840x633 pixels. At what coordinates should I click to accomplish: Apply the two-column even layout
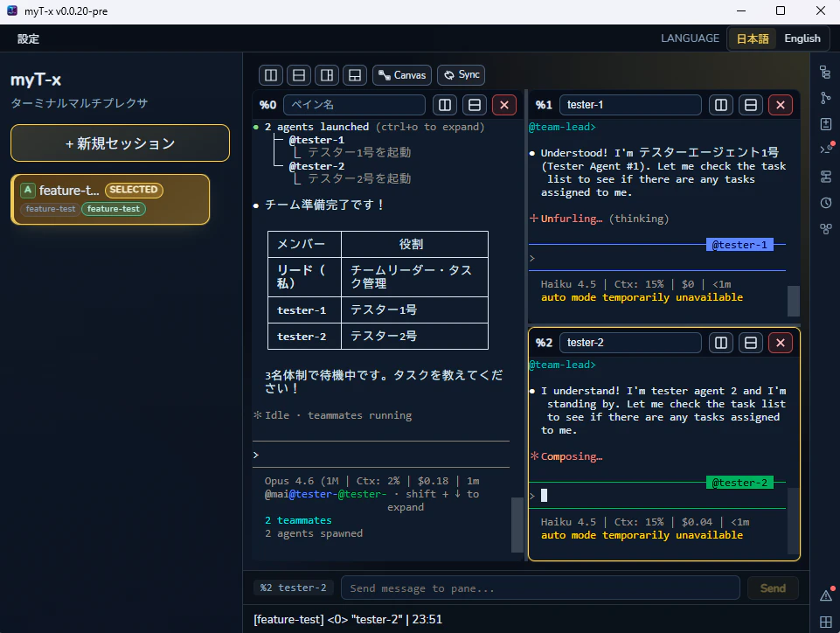click(x=271, y=75)
